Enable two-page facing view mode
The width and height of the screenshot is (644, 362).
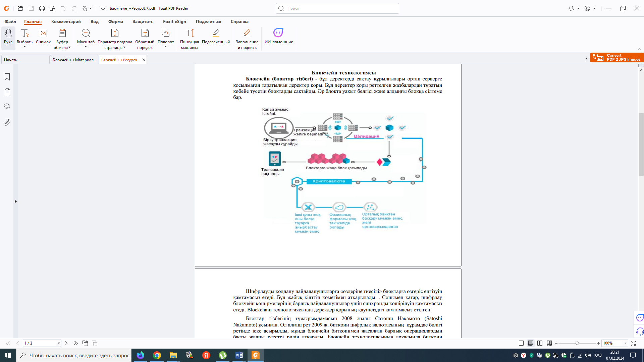[540, 343]
